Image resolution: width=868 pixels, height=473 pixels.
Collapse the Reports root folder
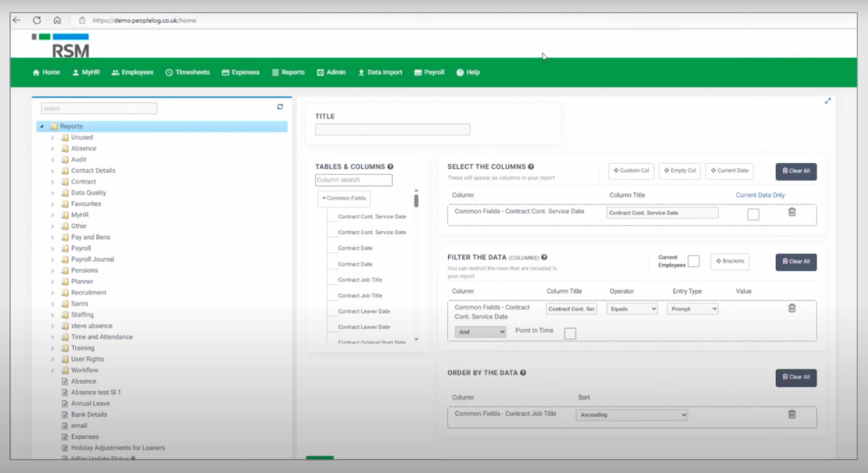41,126
